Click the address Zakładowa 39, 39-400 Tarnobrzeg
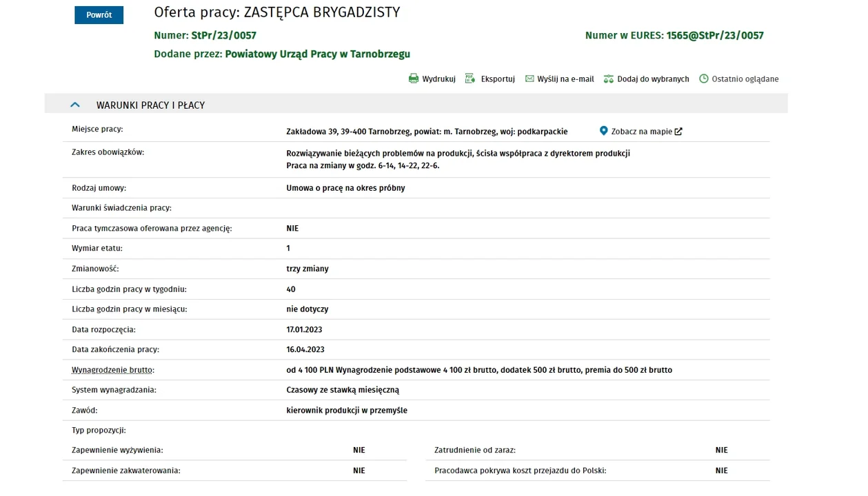This screenshot has height=496, width=868. point(347,132)
